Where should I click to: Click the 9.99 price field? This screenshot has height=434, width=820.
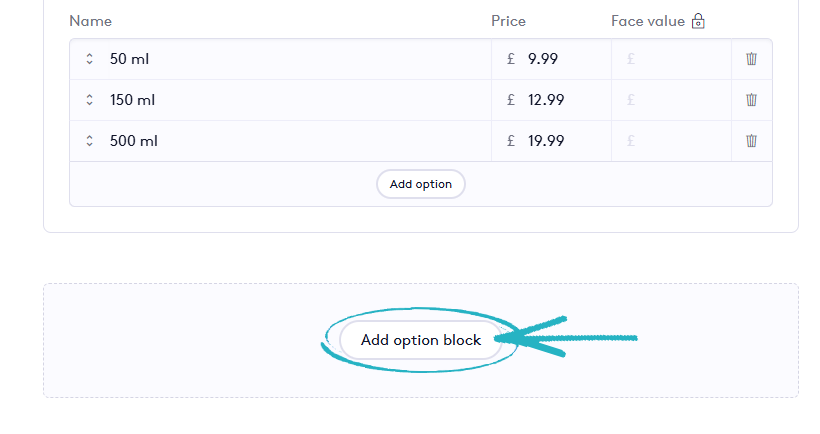pyautogui.click(x=560, y=59)
